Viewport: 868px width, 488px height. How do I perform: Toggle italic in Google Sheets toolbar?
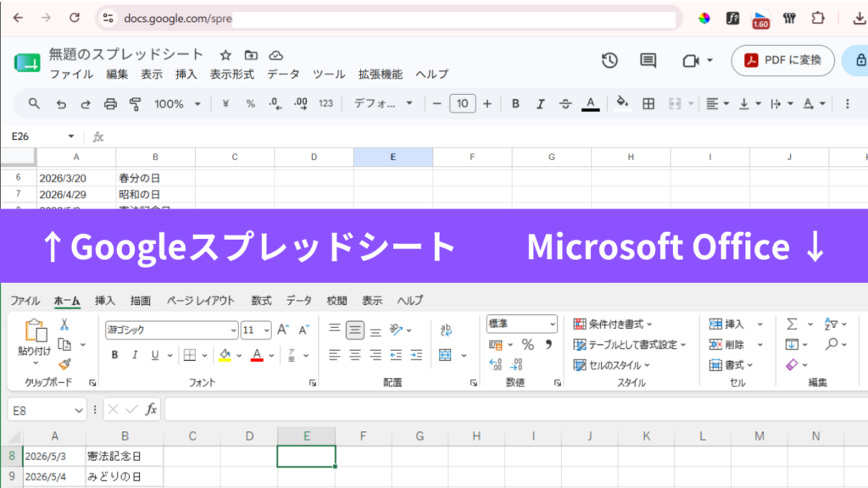(540, 104)
